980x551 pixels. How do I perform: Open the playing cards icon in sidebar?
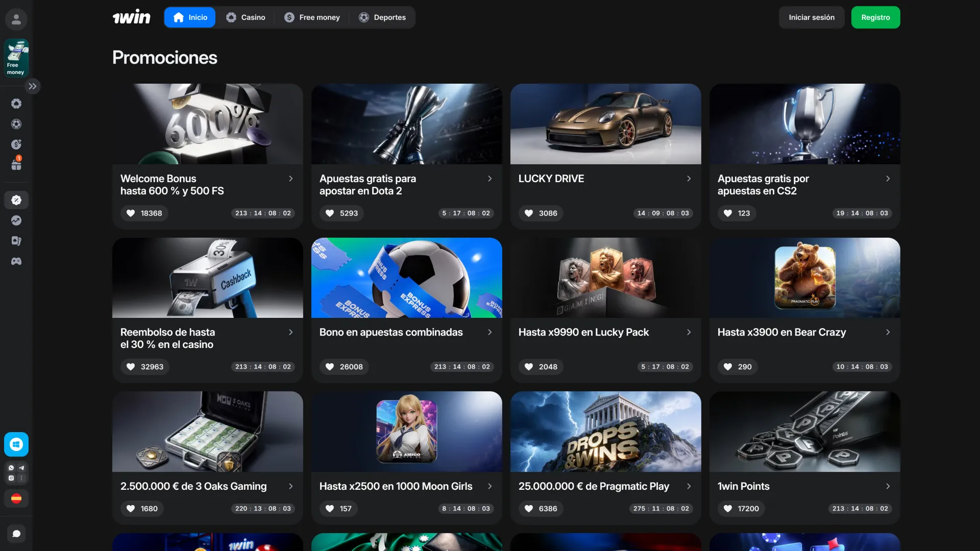(x=16, y=241)
